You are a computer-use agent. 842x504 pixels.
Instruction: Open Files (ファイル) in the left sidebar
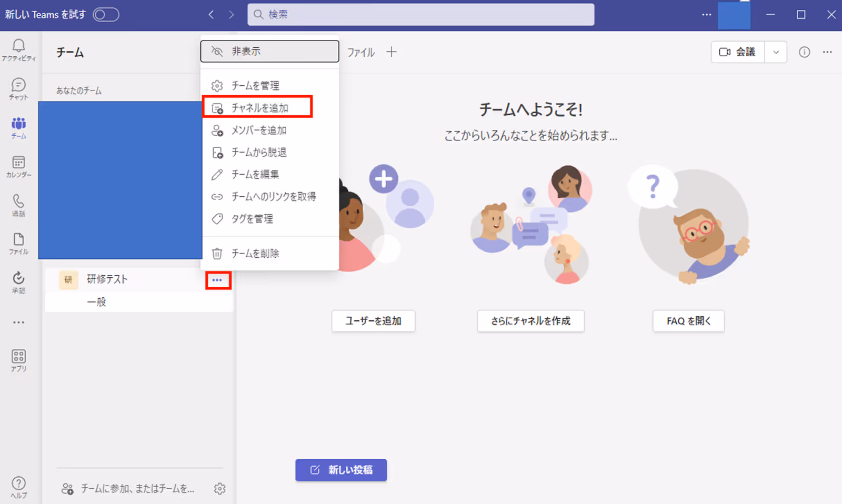(x=19, y=244)
